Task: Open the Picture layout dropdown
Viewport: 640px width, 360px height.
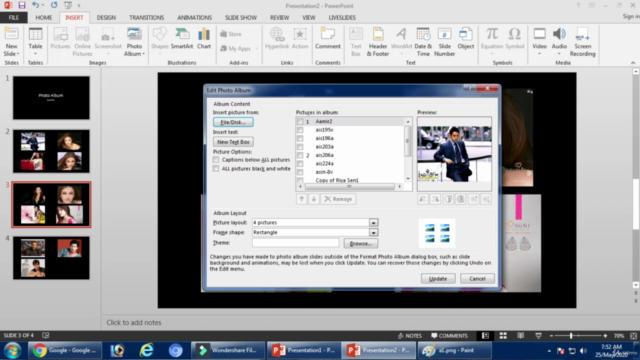Action: 373,222
